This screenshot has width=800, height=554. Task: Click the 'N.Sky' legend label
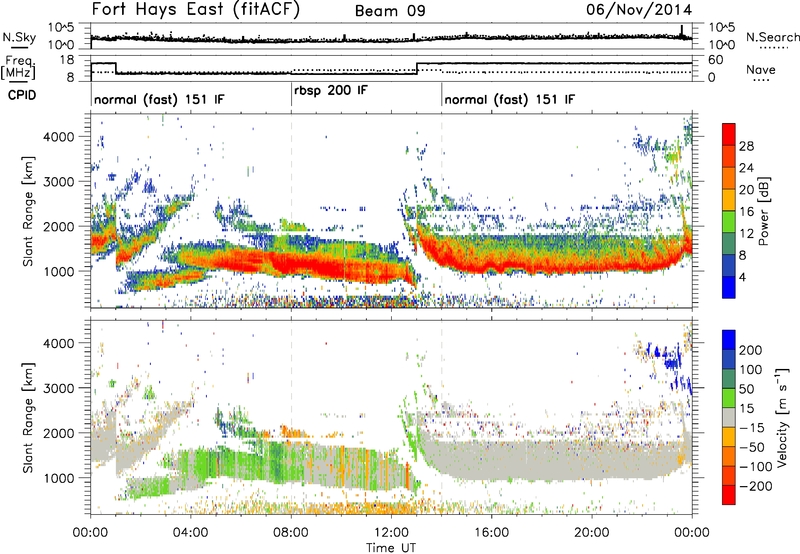[x=19, y=37]
